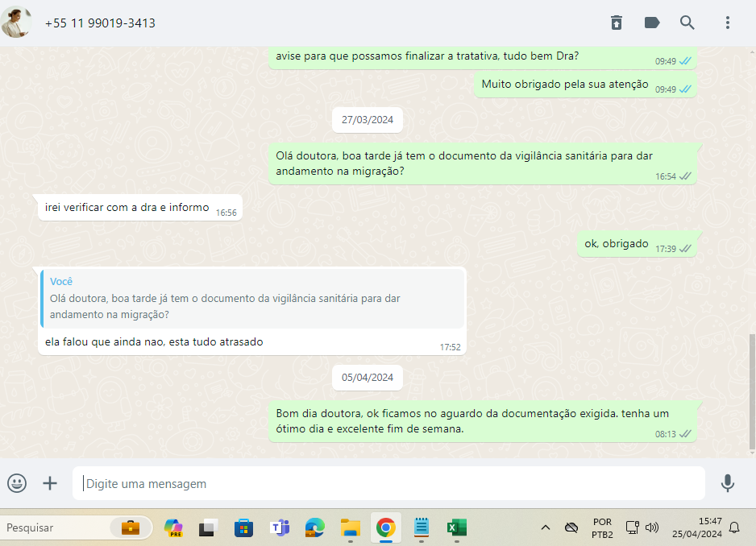Image resolution: width=756 pixels, height=546 pixels.
Task: Click the contact profile picture
Action: tap(16, 23)
